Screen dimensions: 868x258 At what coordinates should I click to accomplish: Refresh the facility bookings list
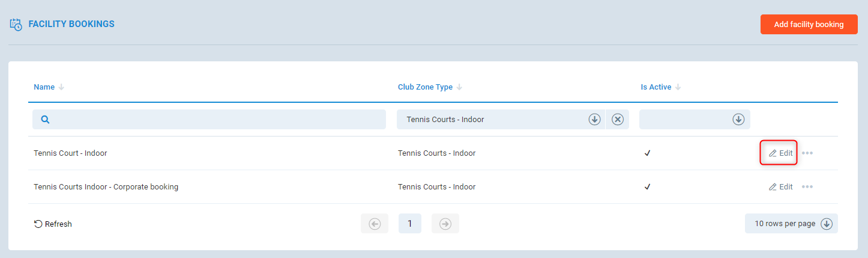coord(53,224)
